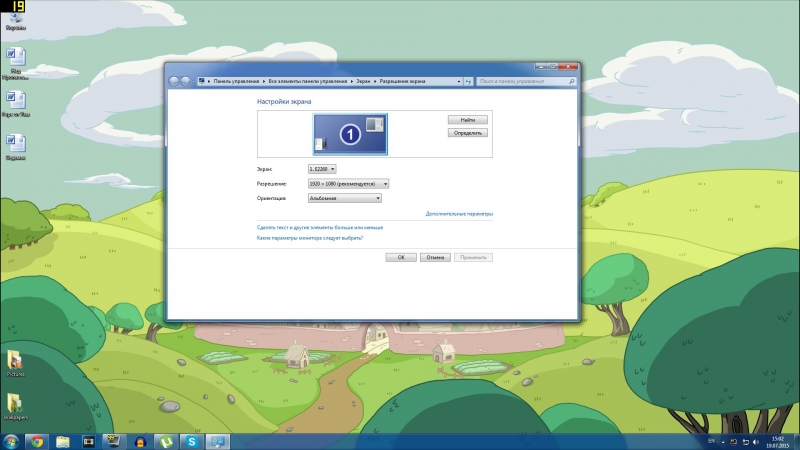Open the Recycle Bin desktop icon
Screen dimensions: 800x450
[16, 20]
